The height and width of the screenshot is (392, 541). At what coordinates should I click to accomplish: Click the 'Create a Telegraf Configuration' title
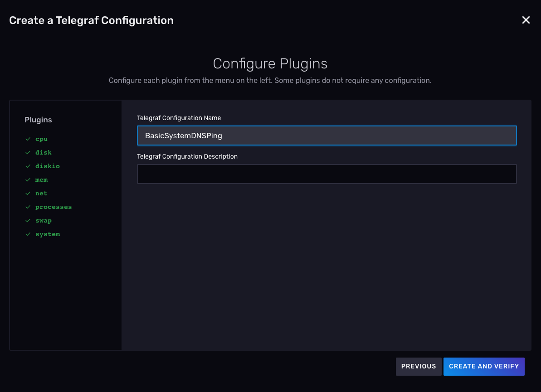[92, 20]
